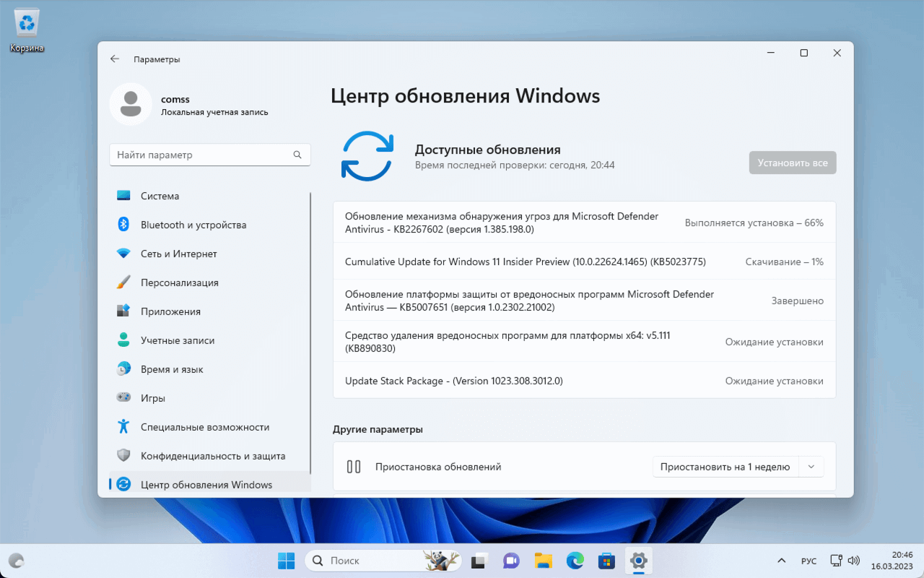The height and width of the screenshot is (578, 924).
Task: Click the Локальная учетная запись label
Action: pos(214,113)
